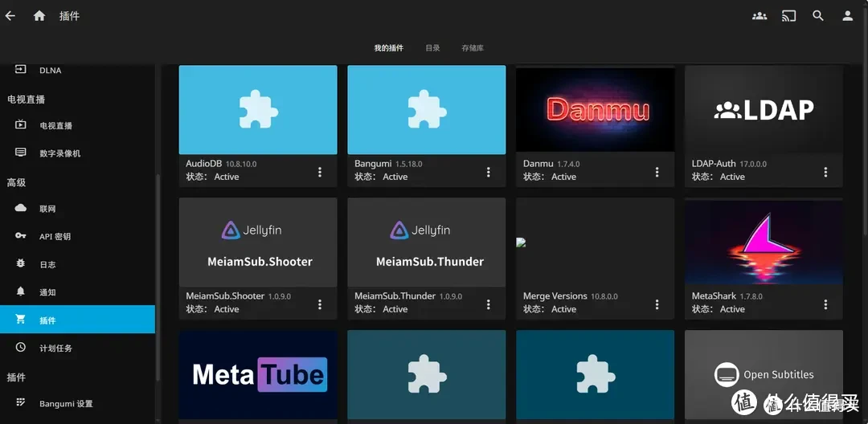868x424 pixels.
Task: Open the MetaShark shark fin thumbnail
Action: pyautogui.click(x=764, y=243)
